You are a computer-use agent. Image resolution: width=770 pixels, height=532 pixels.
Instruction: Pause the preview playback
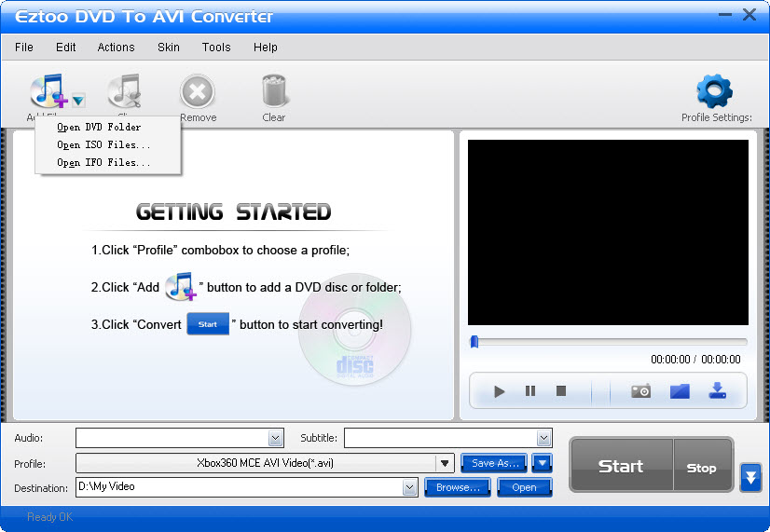click(530, 390)
